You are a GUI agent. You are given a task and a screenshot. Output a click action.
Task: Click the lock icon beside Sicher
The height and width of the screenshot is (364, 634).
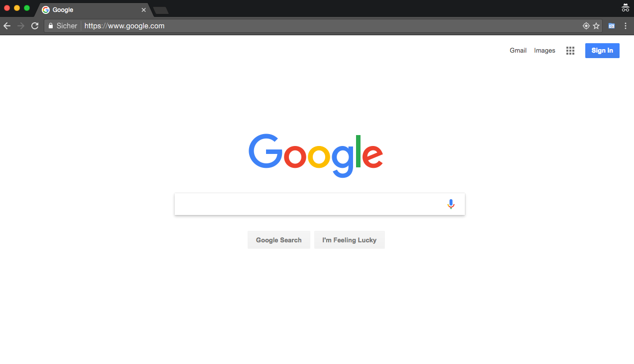coord(51,26)
